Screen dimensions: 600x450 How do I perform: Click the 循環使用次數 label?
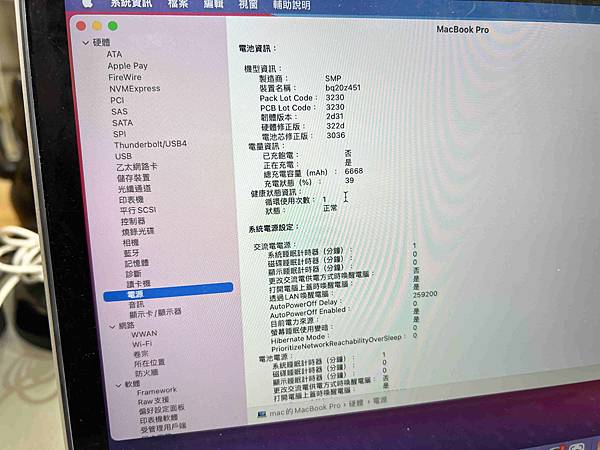tap(288, 201)
